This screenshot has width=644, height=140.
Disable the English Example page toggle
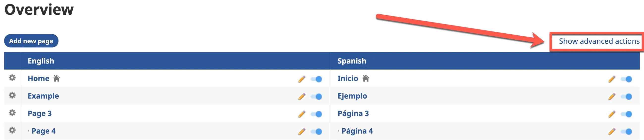coord(316,97)
